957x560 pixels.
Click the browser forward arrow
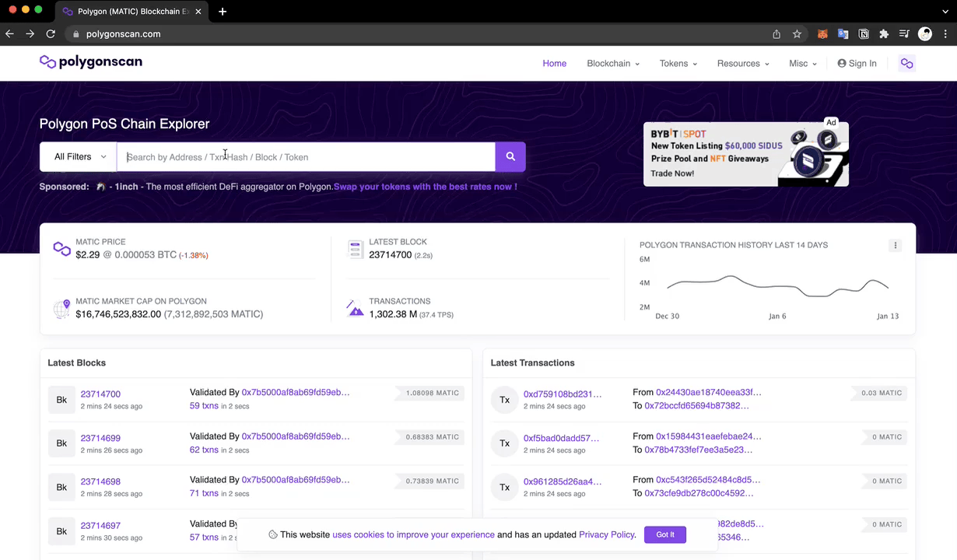pyautogui.click(x=30, y=34)
